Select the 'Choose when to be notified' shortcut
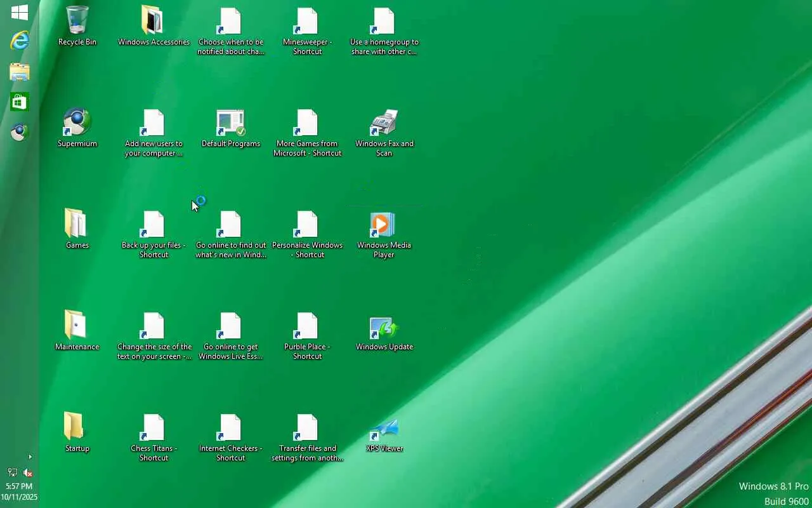The image size is (812, 508). click(230, 31)
